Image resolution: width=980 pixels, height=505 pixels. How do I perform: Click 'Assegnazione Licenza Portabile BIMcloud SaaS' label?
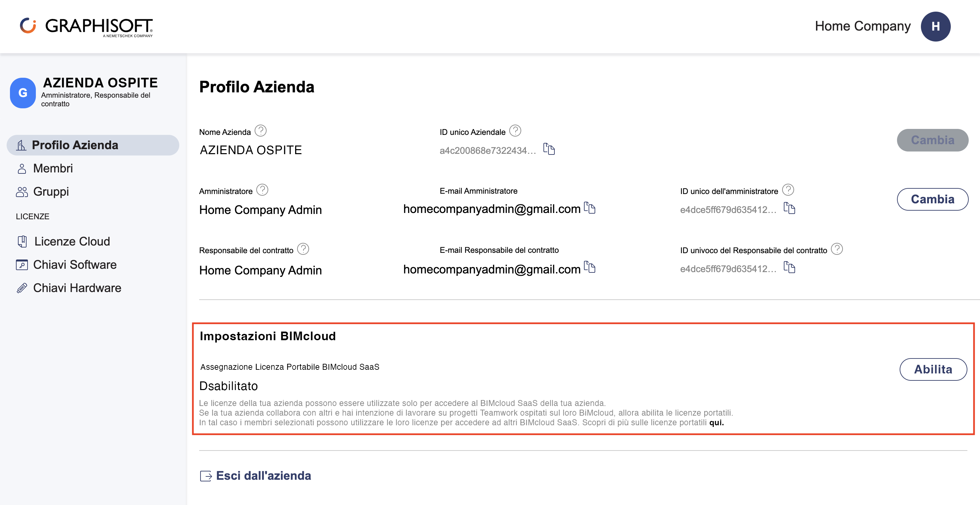(x=289, y=367)
